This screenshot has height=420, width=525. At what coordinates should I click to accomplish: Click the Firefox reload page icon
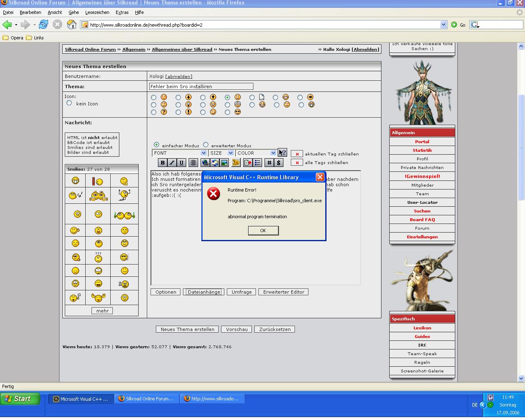(x=43, y=25)
